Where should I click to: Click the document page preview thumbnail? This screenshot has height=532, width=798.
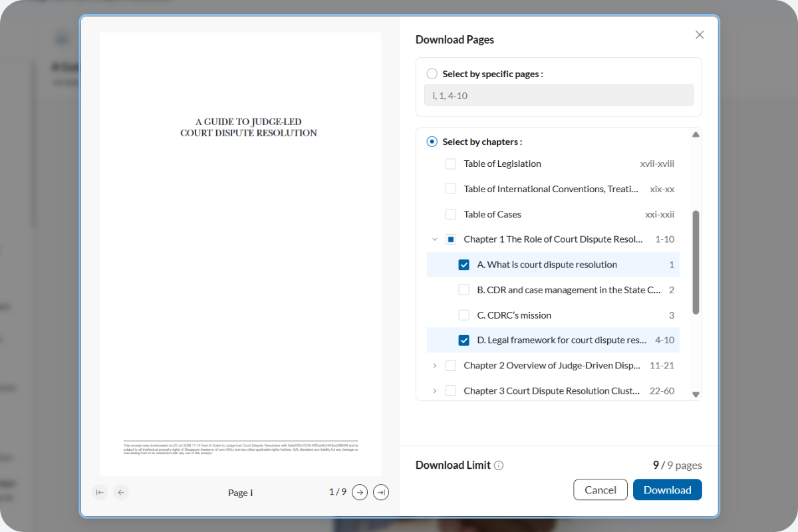click(241, 254)
